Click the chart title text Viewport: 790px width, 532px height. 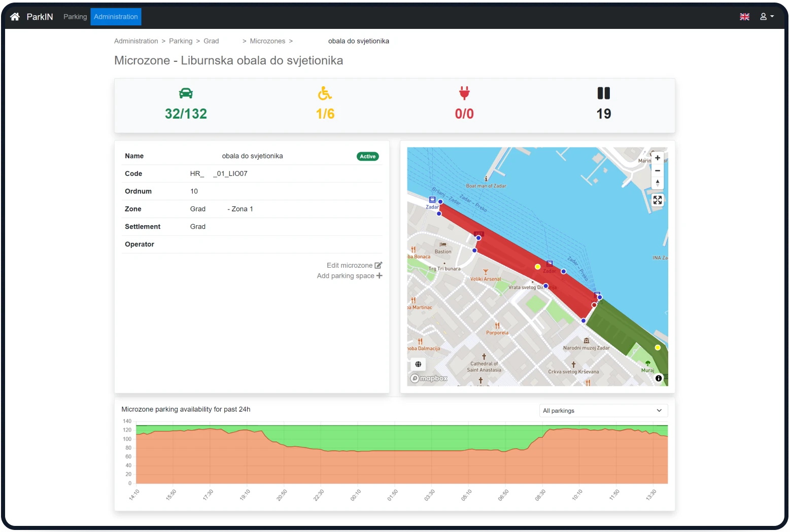click(x=186, y=409)
